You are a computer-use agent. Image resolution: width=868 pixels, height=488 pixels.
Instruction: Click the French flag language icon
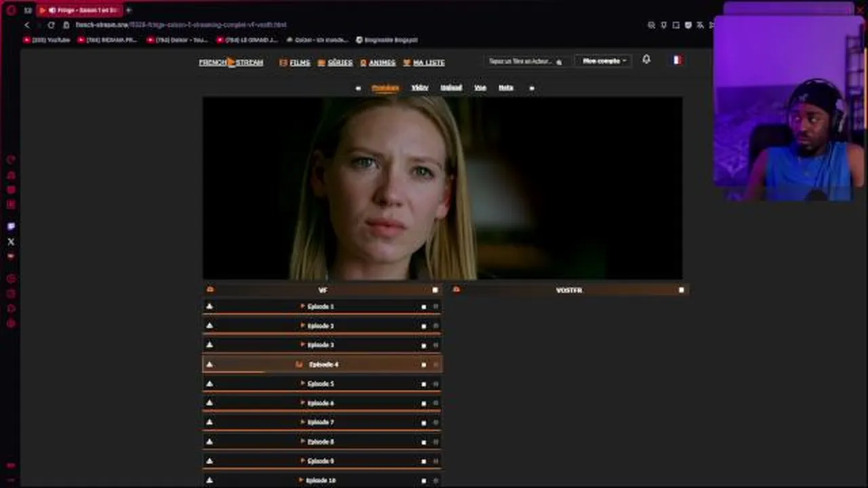click(x=677, y=60)
